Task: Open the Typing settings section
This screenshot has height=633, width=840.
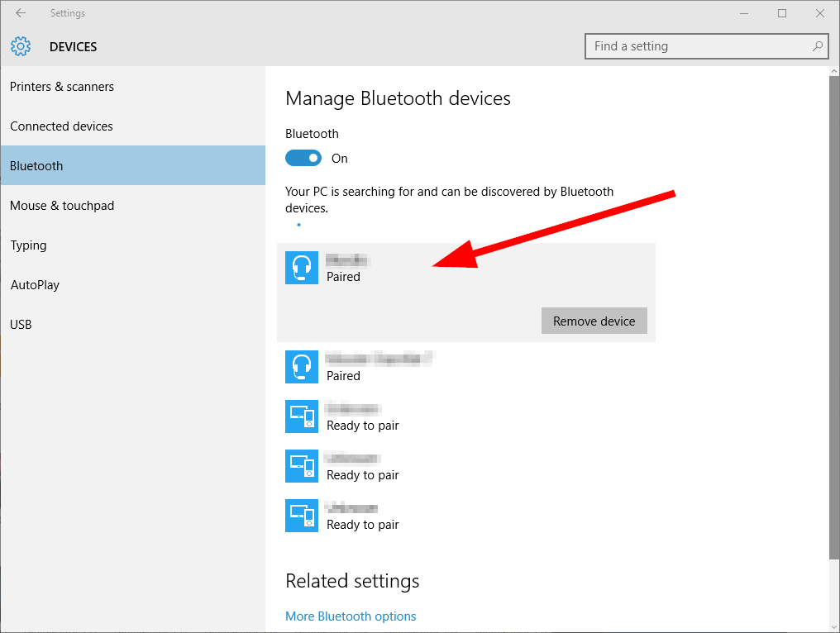Action: (28, 245)
